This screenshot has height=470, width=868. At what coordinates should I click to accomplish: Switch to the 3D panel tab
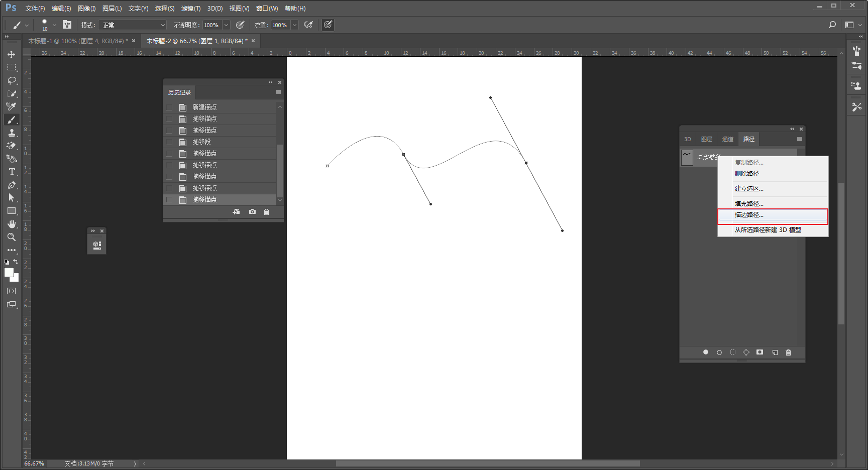coord(688,139)
